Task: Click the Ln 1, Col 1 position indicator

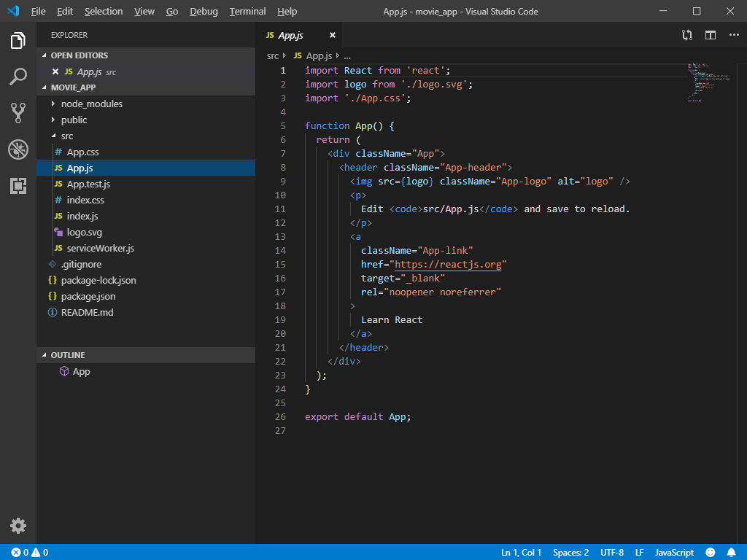Action: [x=521, y=553]
